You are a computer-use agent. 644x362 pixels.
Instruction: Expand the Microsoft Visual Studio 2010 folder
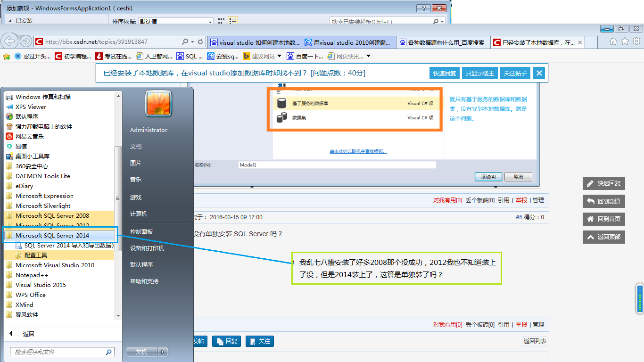coord(50,265)
